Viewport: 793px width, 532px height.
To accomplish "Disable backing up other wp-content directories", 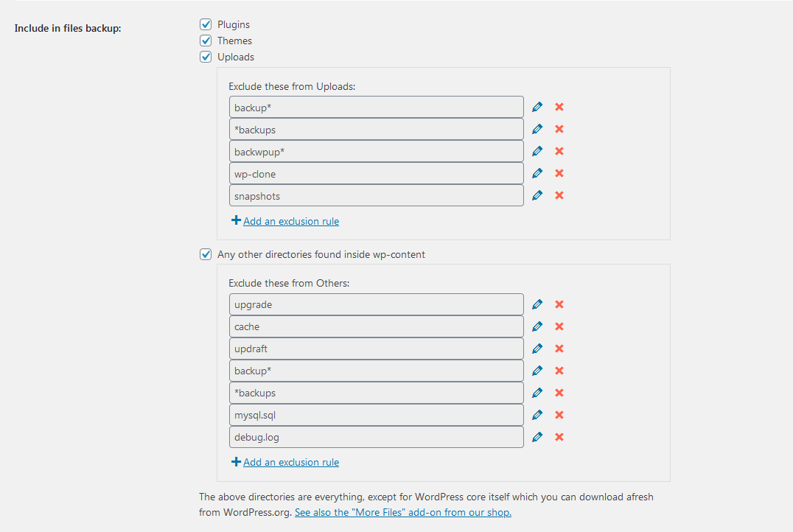I will (x=205, y=253).
